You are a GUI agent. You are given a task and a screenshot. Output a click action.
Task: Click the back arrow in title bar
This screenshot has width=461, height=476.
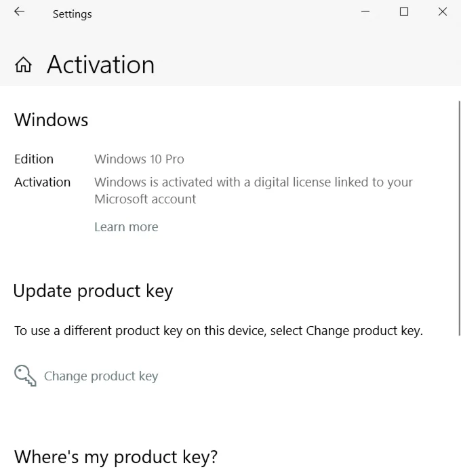coord(19,12)
